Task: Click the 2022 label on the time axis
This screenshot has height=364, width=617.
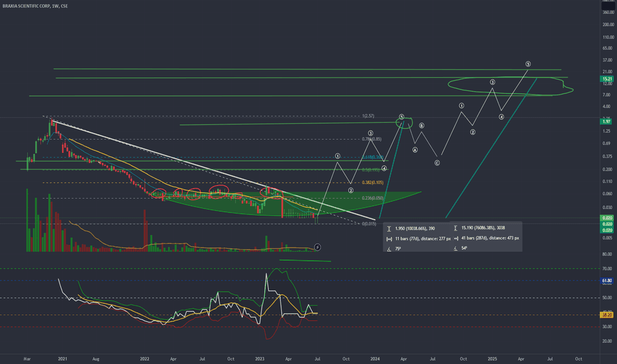Action: (x=144, y=359)
